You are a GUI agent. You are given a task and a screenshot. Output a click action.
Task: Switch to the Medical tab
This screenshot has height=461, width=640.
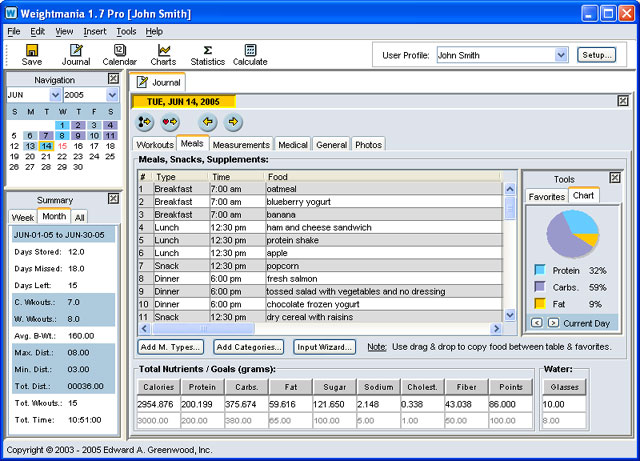click(293, 145)
